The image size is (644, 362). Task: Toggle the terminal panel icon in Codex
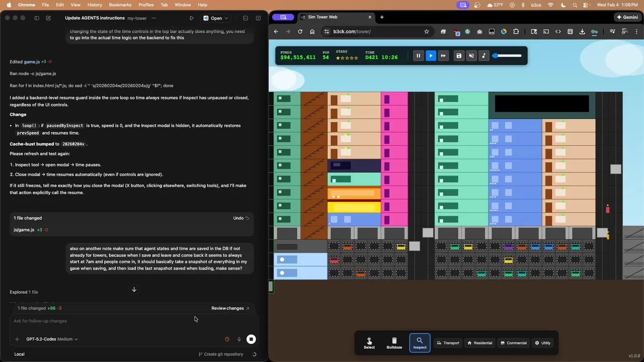click(x=246, y=18)
